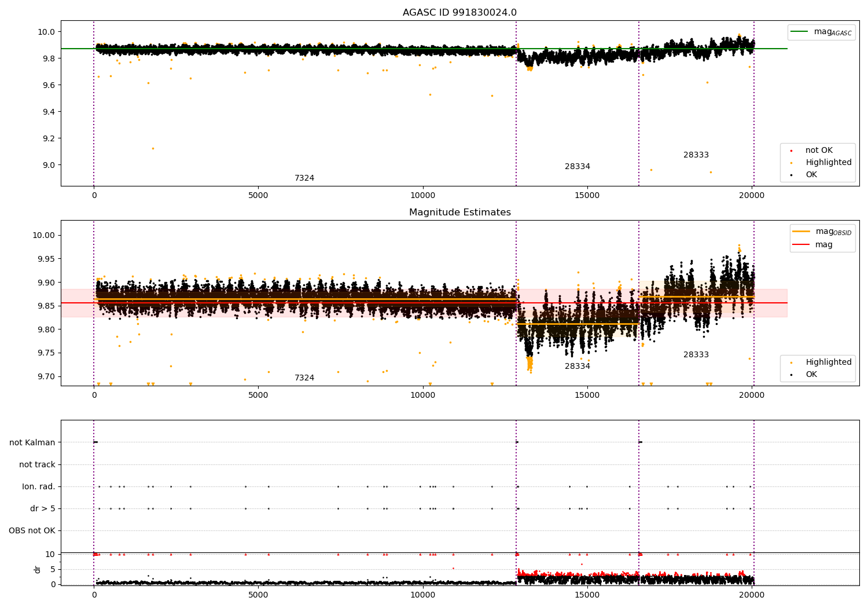
Task: Click the 10000 x-tick label under the middle plot
Action: [x=422, y=395]
